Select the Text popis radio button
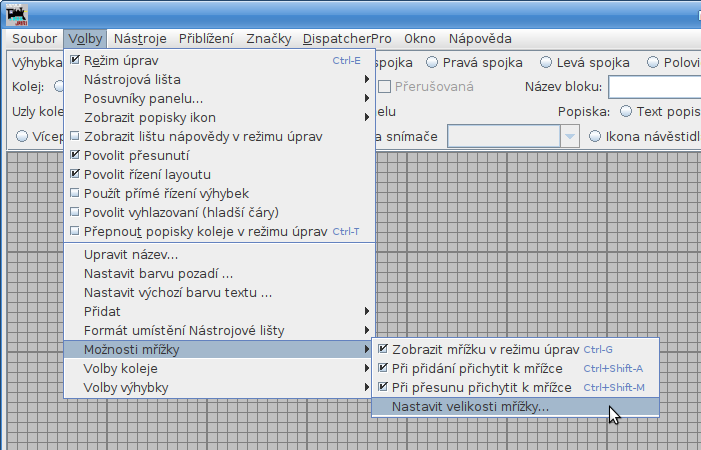 (626, 111)
